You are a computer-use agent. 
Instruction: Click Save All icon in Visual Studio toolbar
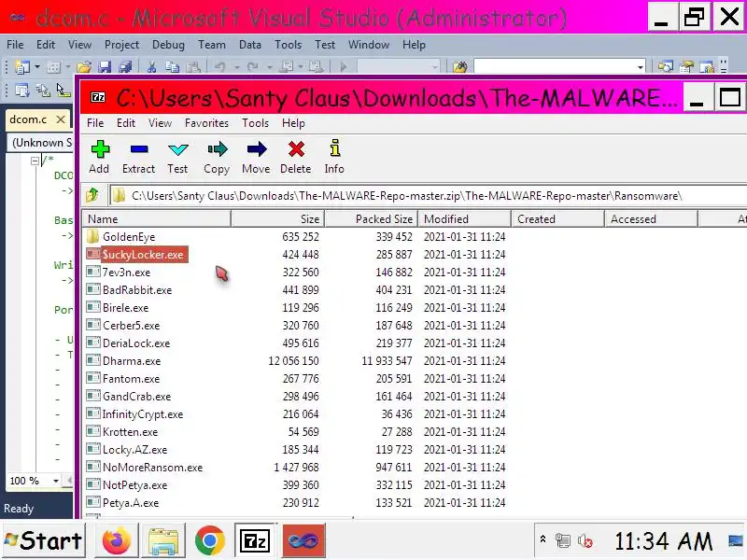[126, 66]
